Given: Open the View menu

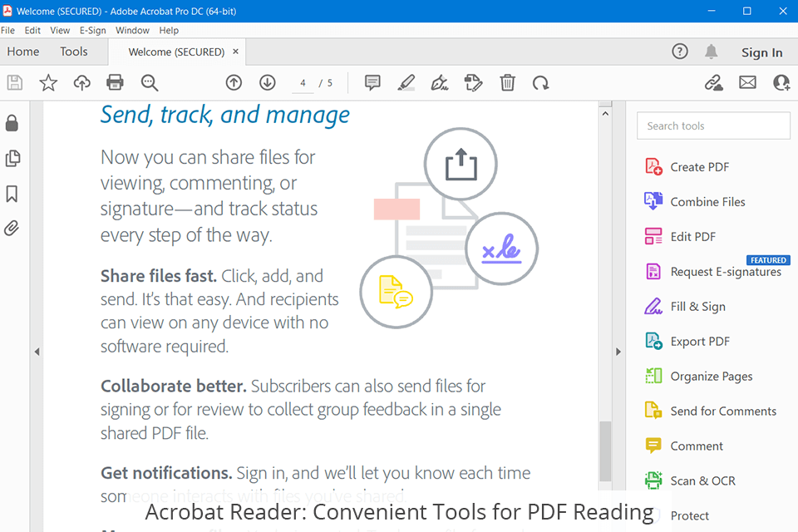Looking at the screenshot, I should coord(60,30).
